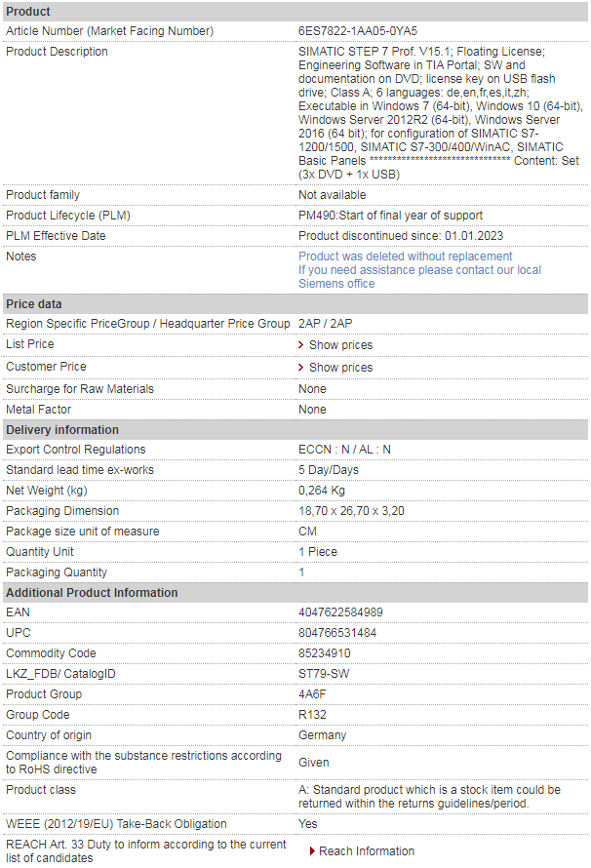Click the Country of origin value Germany
The image size is (591, 868).
[322, 735]
